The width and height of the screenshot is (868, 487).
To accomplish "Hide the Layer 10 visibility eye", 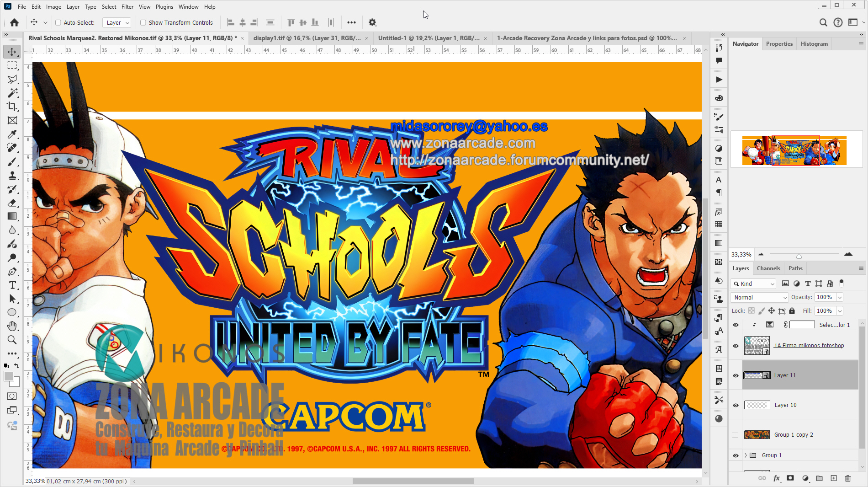I will [736, 405].
